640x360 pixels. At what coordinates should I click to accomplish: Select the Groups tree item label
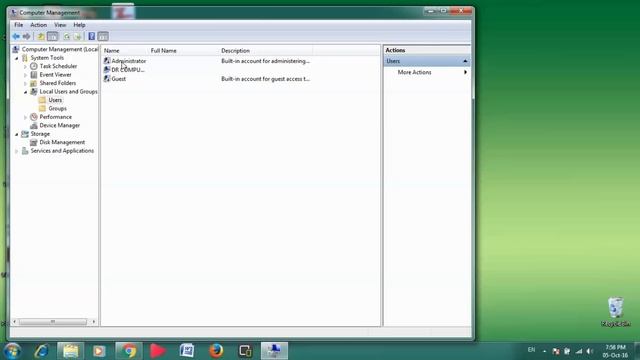coord(58,108)
